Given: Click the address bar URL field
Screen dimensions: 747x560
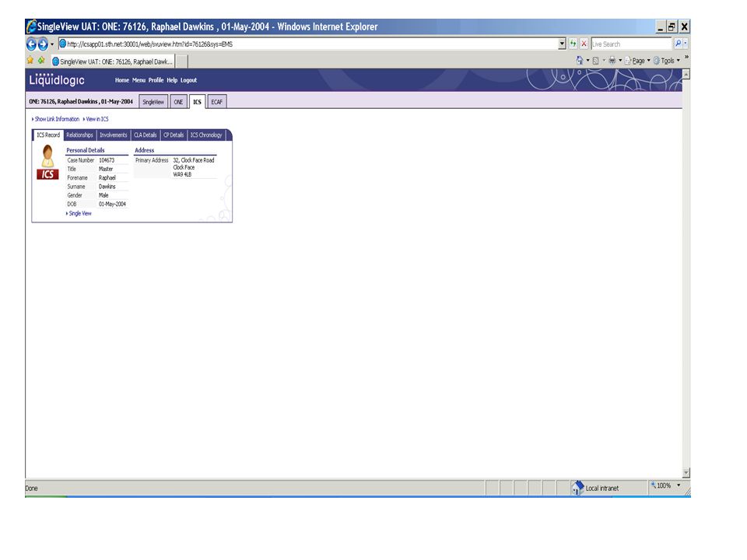Looking at the screenshot, I should pos(307,44).
